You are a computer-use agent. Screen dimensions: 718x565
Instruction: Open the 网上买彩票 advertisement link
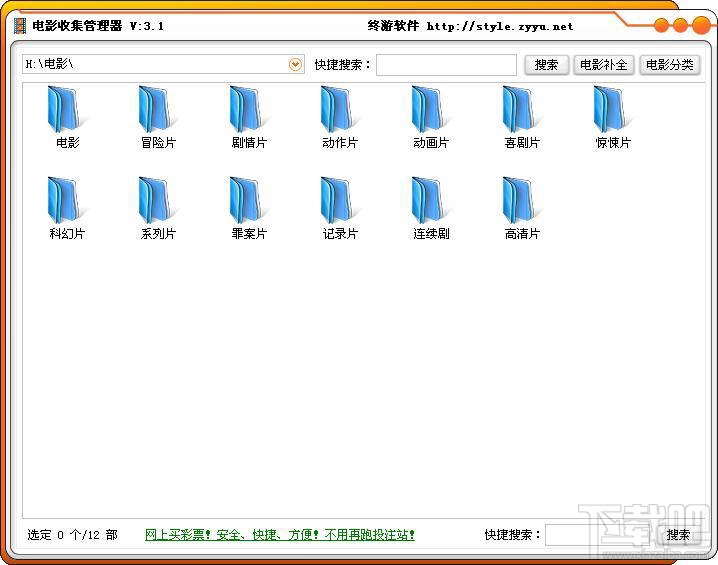coord(280,535)
